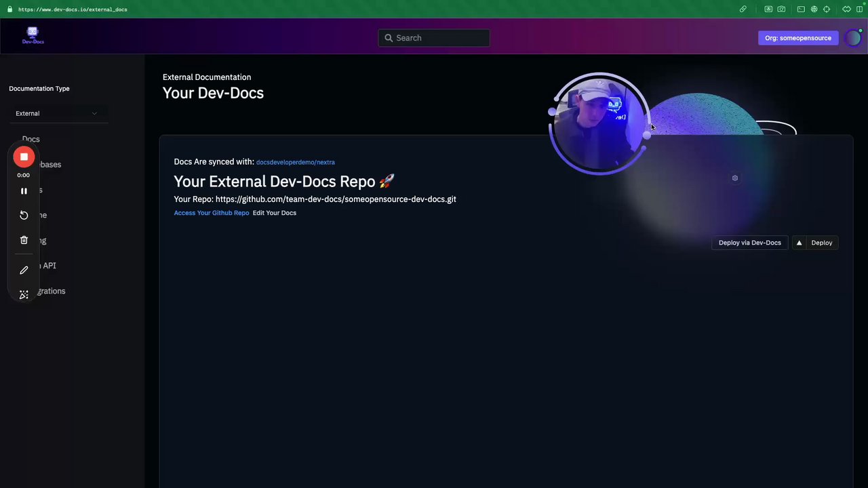Activate the confetti effects icon in recorder toolbar

24,294
